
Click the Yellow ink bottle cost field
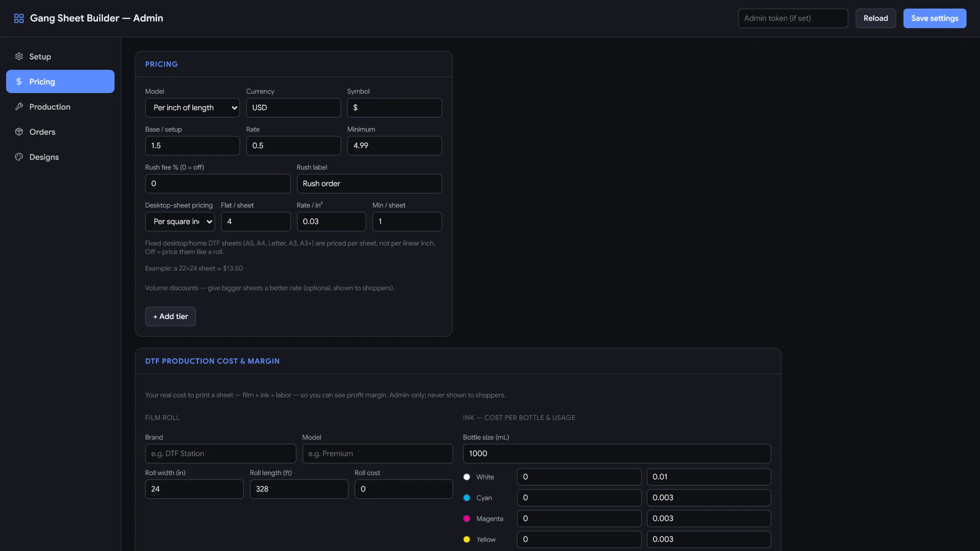point(579,539)
